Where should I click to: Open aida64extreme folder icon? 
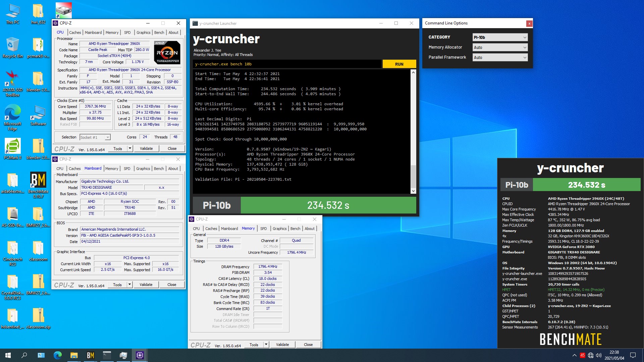12,183
